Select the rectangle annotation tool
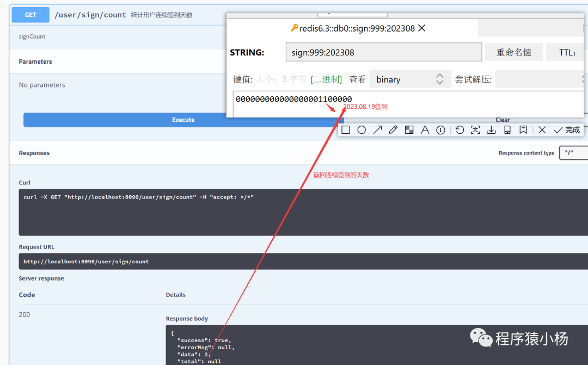The image size is (588, 365). pos(346,130)
